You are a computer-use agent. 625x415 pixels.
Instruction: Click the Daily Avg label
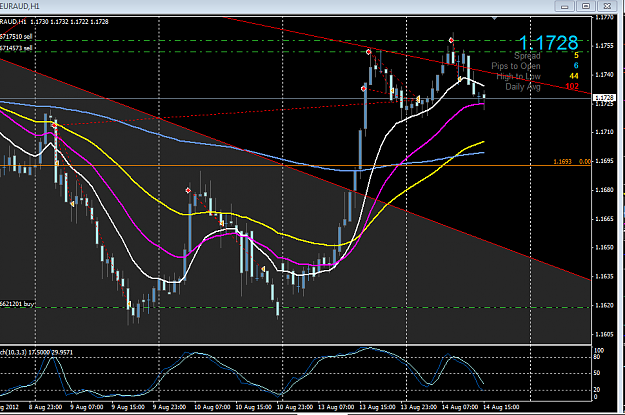point(523,87)
